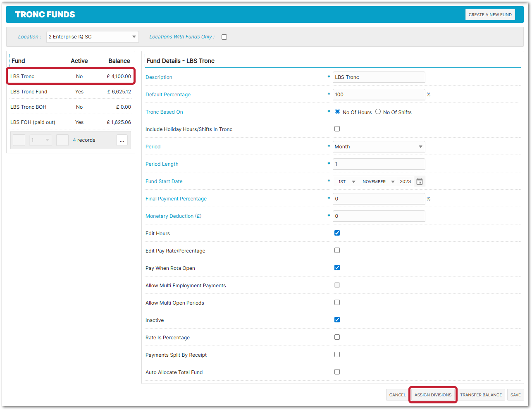
Task: Select the No Of Shifts radio option
Action: pyautogui.click(x=378, y=112)
